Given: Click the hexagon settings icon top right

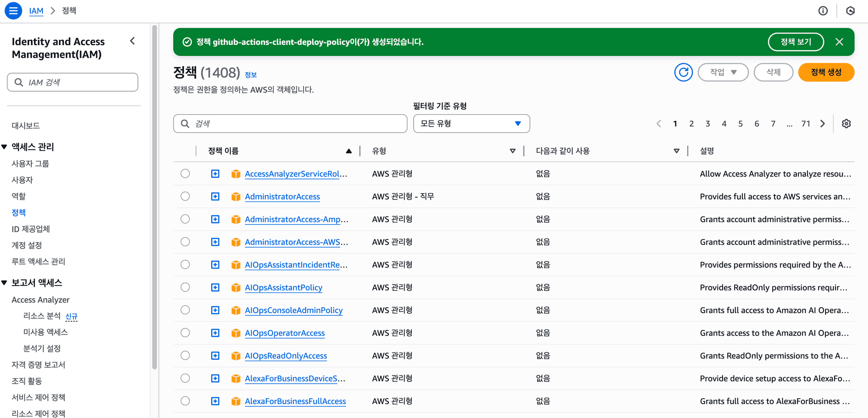Looking at the screenshot, I should 850,11.
